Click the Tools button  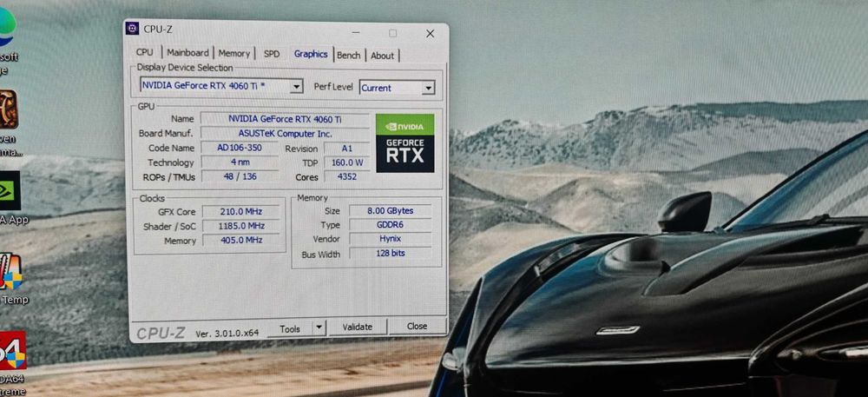pos(290,329)
